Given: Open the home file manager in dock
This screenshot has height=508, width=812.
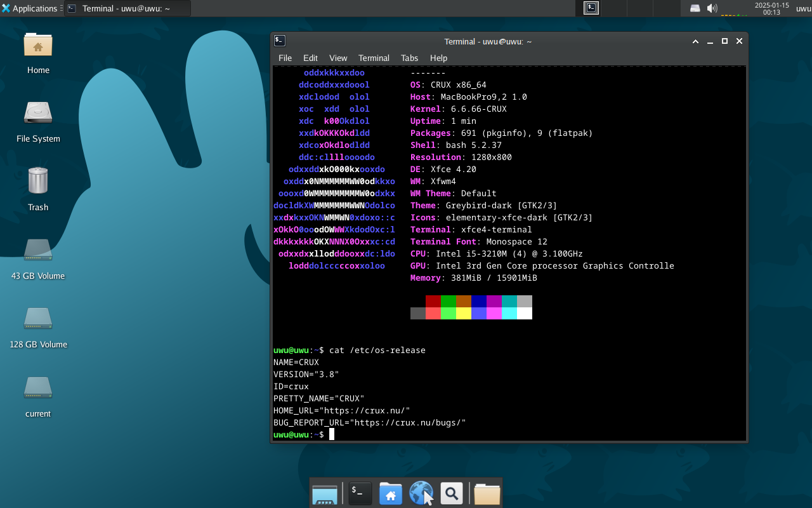Looking at the screenshot, I should tap(390, 493).
